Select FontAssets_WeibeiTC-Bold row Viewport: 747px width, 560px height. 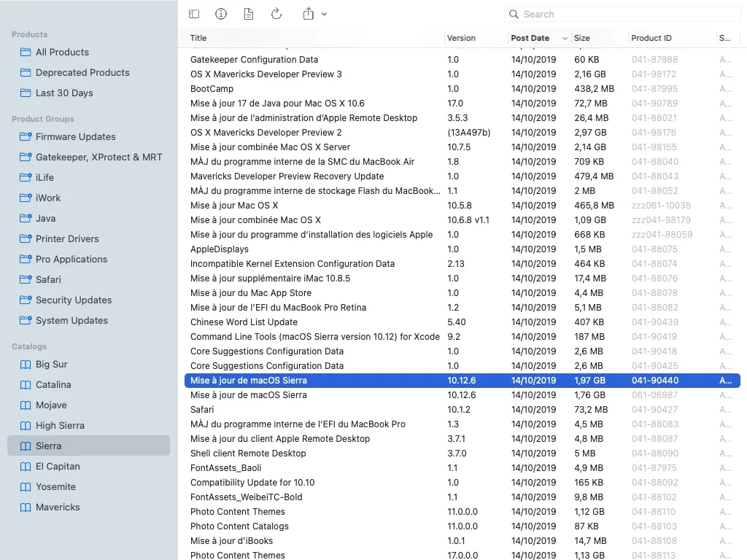point(462,497)
